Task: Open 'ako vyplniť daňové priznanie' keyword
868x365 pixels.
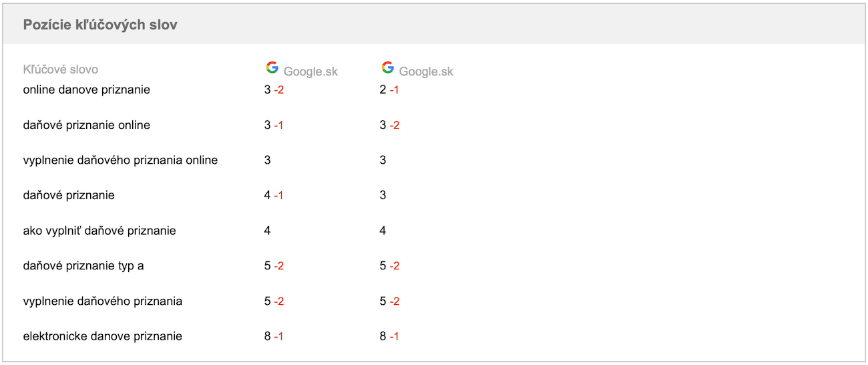Action: pos(99,231)
